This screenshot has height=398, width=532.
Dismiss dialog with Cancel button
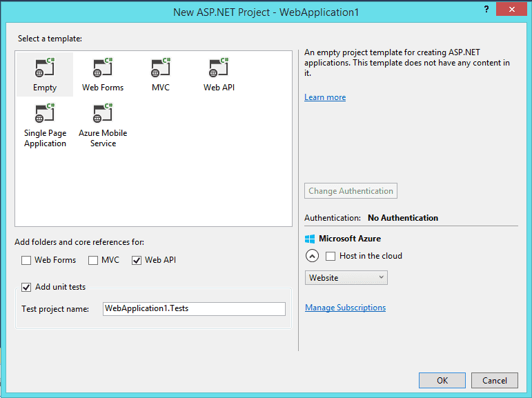tap(495, 380)
